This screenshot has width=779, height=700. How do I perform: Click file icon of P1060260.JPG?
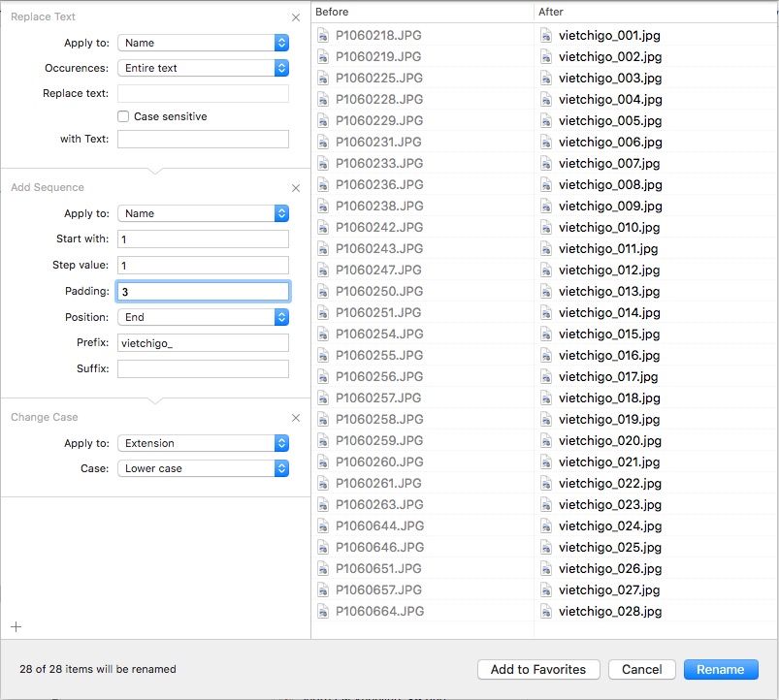pyautogui.click(x=323, y=462)
